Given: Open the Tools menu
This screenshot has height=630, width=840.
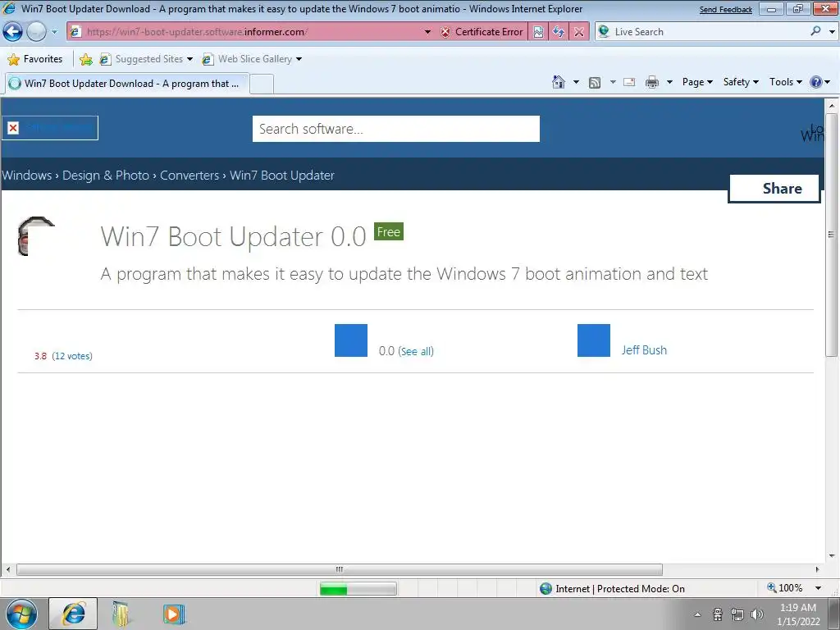Looking at the screenshot, I should (785, 82).
